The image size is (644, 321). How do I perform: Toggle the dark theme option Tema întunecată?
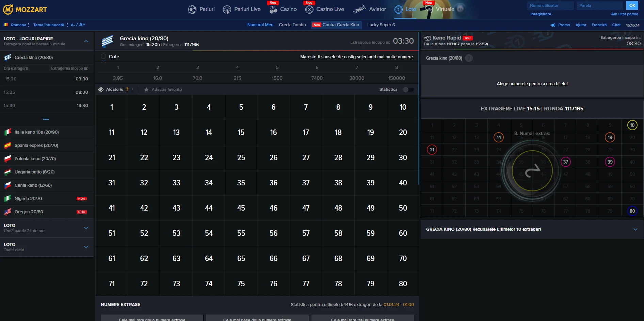click(x=49, y=25)
